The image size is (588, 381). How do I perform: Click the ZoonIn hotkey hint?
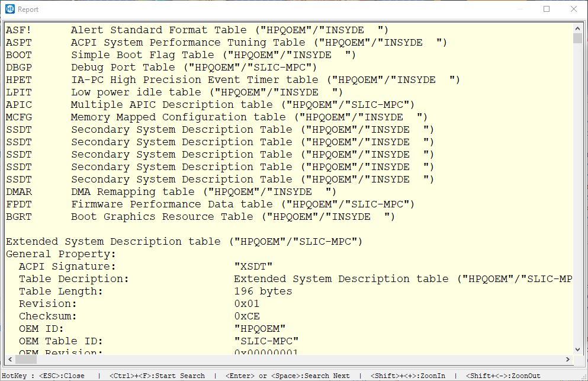tap(407, 376)
